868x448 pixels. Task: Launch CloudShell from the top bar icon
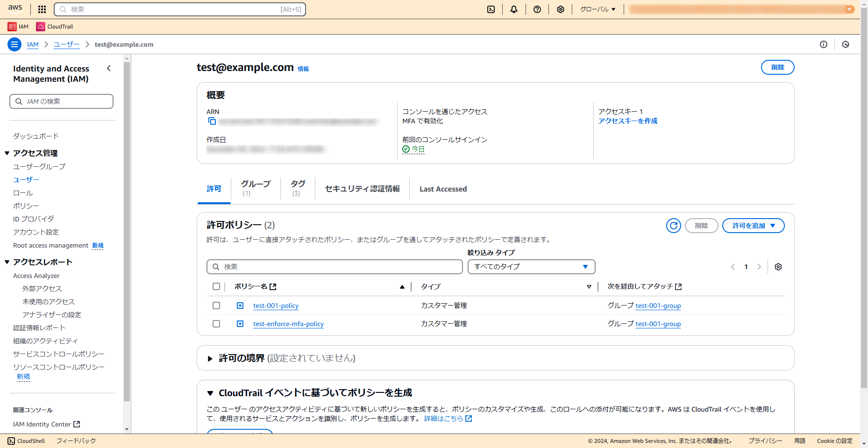[491, 9]
